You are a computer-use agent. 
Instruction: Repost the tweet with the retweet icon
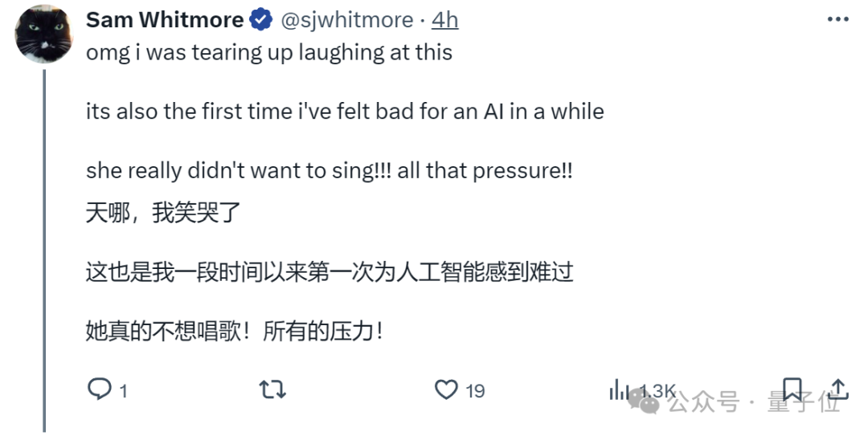click(x=273, y=389)
